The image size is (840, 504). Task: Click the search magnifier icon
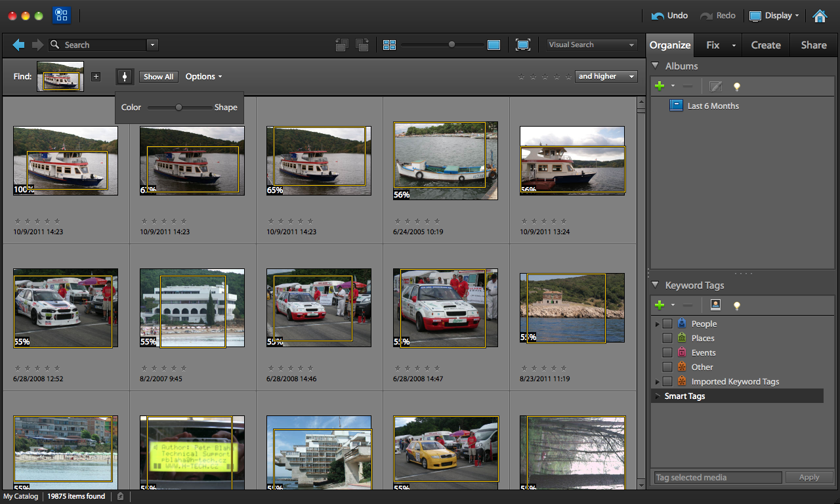(55, 45)
